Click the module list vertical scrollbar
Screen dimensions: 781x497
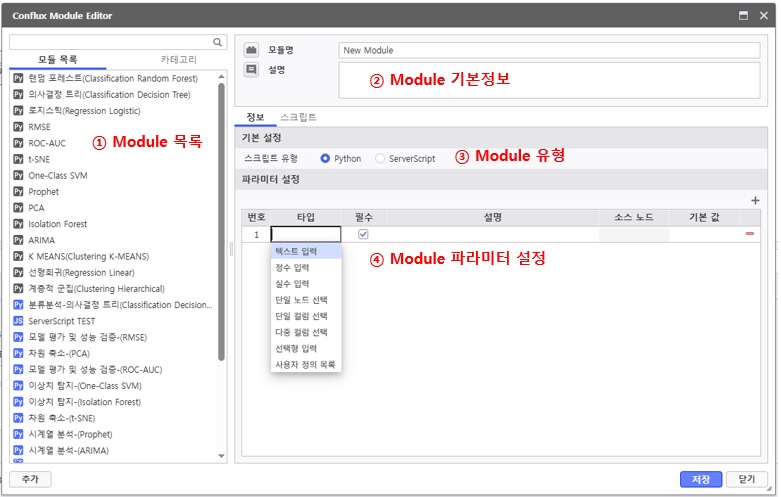click(222, 220)
